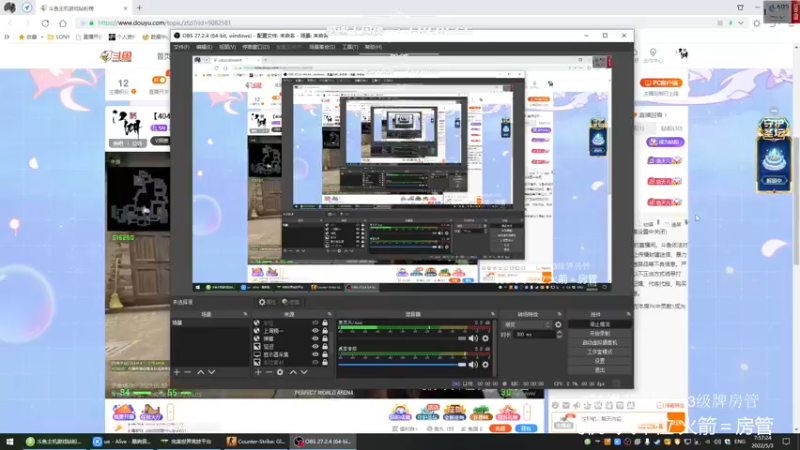Click the browser address bar URL
800x450 pixels.
pyautogui.click(x=164, y=23)
